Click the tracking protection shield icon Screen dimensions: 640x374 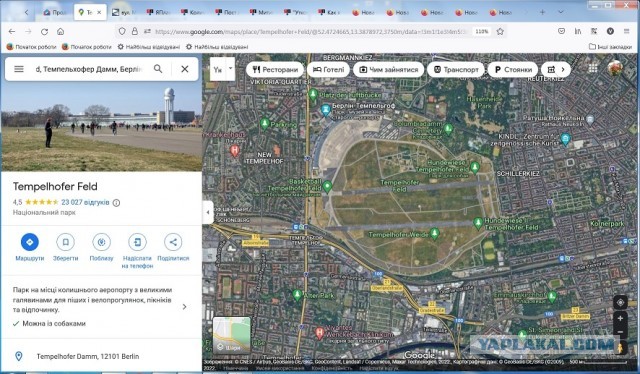122,31
